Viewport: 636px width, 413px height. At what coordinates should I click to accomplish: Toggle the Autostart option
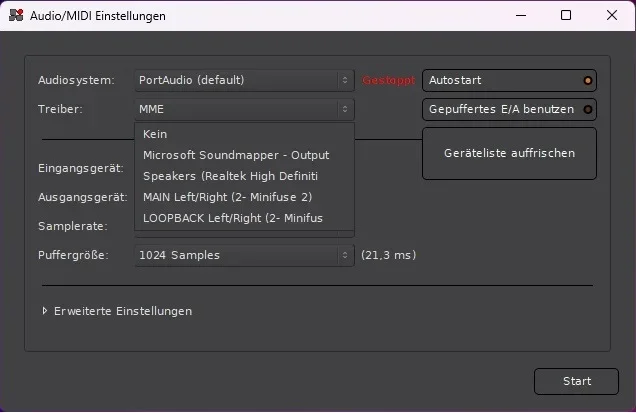click(x=509, y=80)
